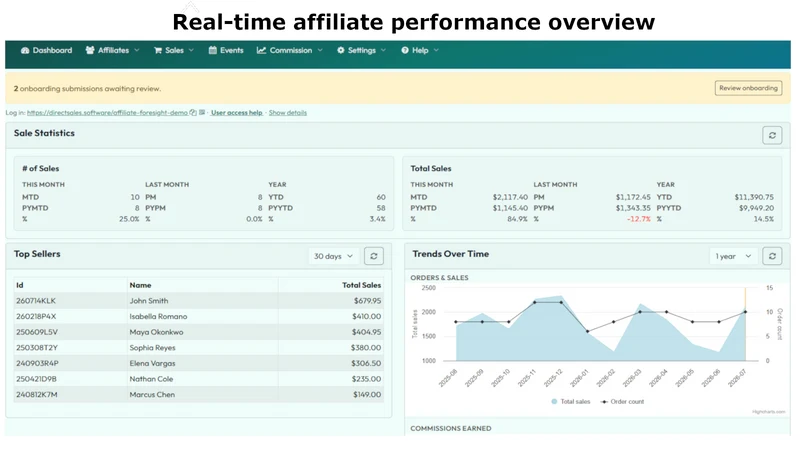Image resolution: width=800 pixels, height=450 pixels.
Task: Click the Sales shopping cart icon
Action: point(158,51)
